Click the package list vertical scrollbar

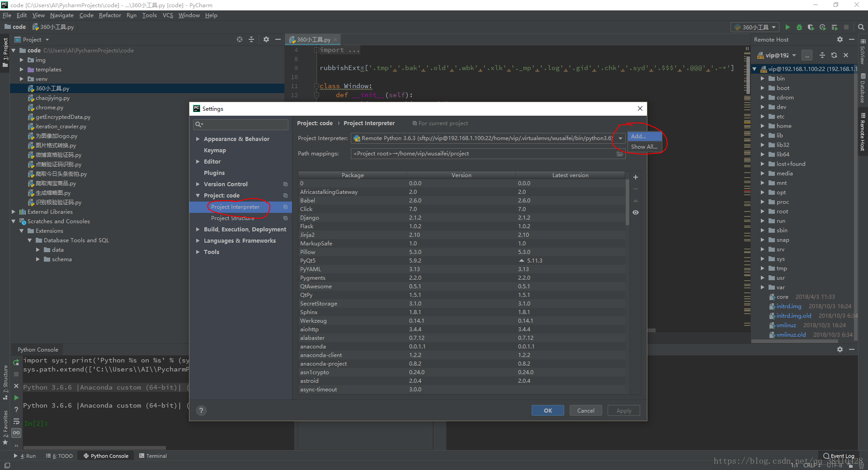[x=627, y=202]
